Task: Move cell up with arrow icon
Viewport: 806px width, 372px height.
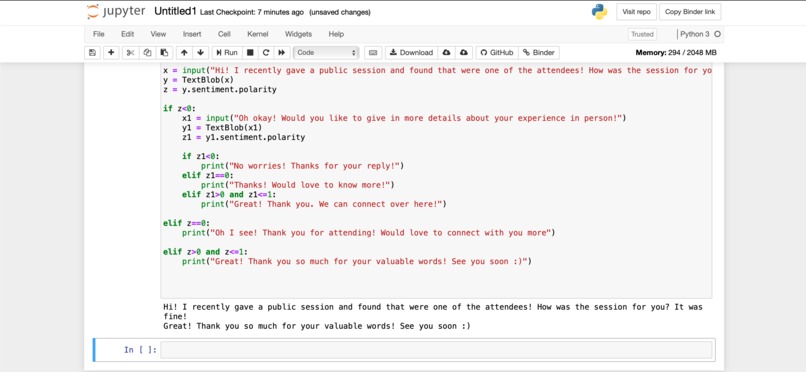Action: coord(184,52)
